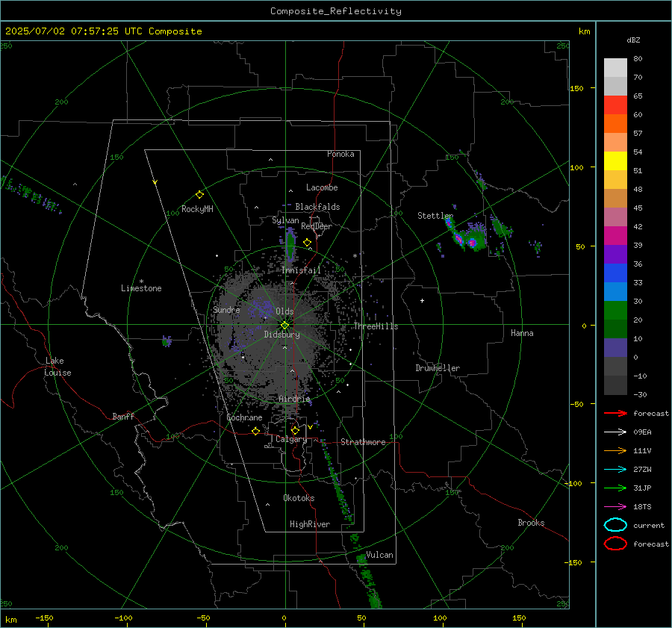The image size is (672, 628).
Task: Click the Drumheller map label
Action: (438, 368)
